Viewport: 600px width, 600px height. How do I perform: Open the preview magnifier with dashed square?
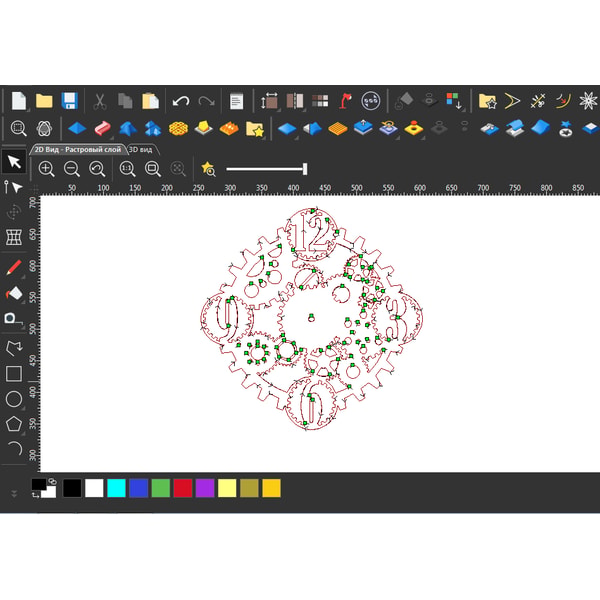pyautogui.click(x=18, y=128)
